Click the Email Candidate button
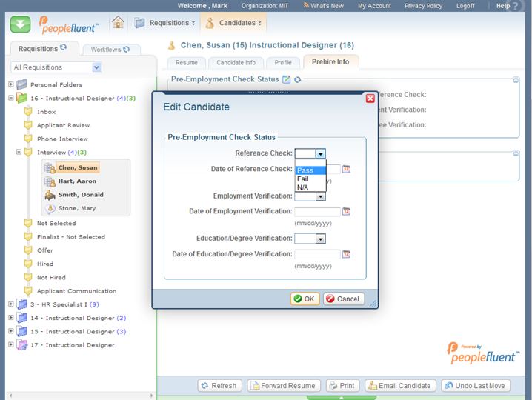The width and height of the screenshot is (532, 400). pos(399,386)
